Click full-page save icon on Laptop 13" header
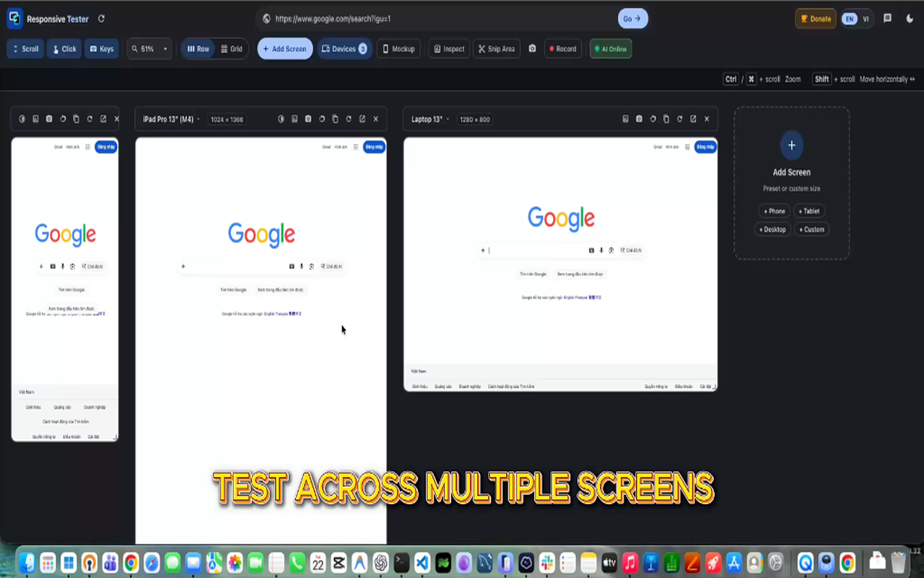Image resolution: width=924 pixels, height=578 pixels. (626, 119)
